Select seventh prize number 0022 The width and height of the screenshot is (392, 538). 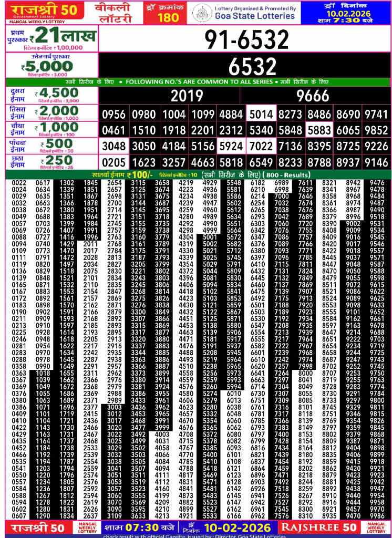[x=19, y=183]
